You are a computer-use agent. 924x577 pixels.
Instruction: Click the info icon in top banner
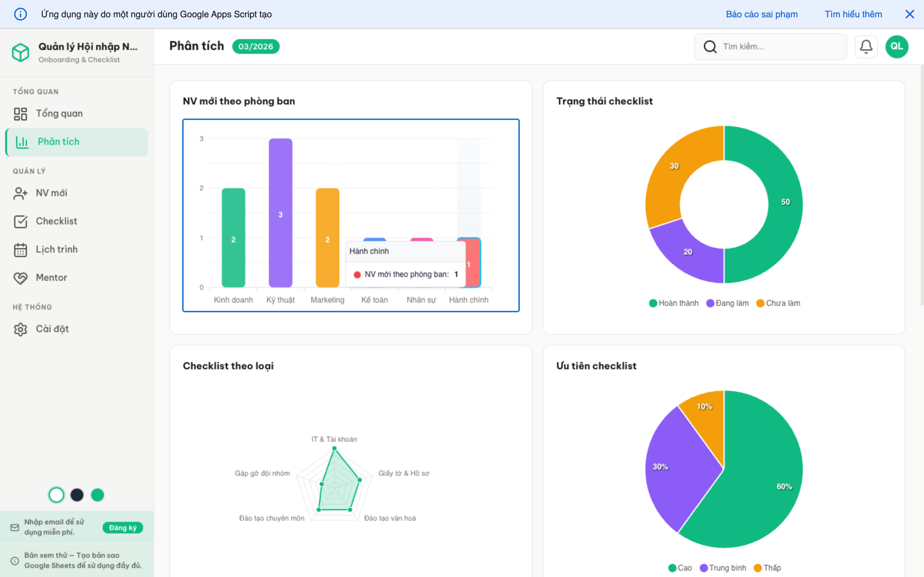point(21,14)
